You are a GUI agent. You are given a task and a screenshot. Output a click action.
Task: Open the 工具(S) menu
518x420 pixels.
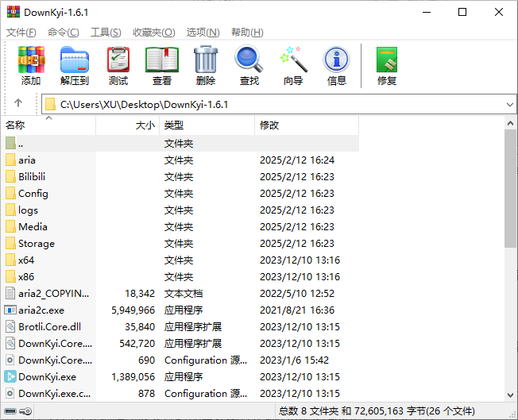pyautogui.click(x=106, y=33)
